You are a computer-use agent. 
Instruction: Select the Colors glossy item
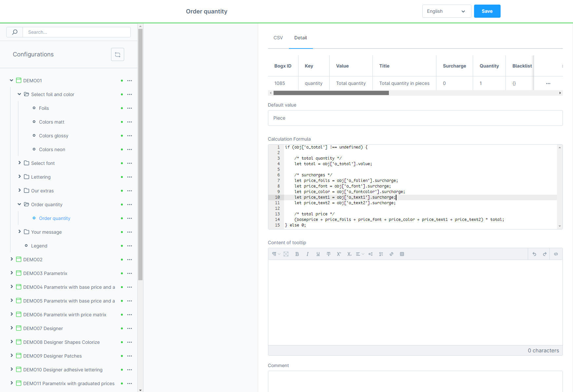tap(53, 136)
